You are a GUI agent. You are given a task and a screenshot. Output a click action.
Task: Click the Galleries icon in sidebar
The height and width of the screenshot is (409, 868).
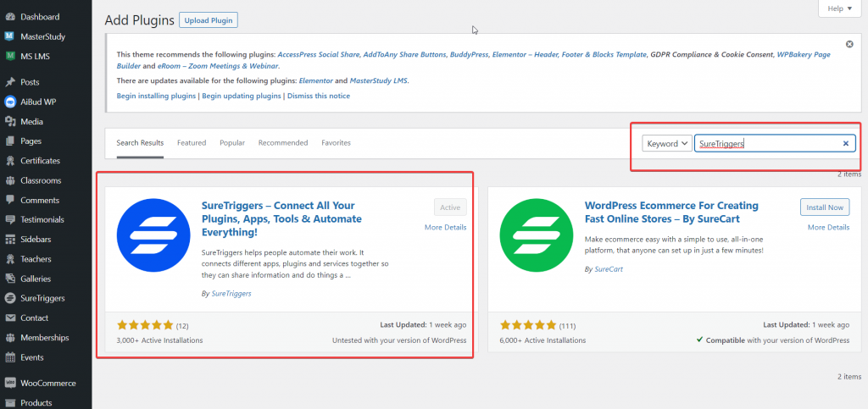[x=10, y=279]
